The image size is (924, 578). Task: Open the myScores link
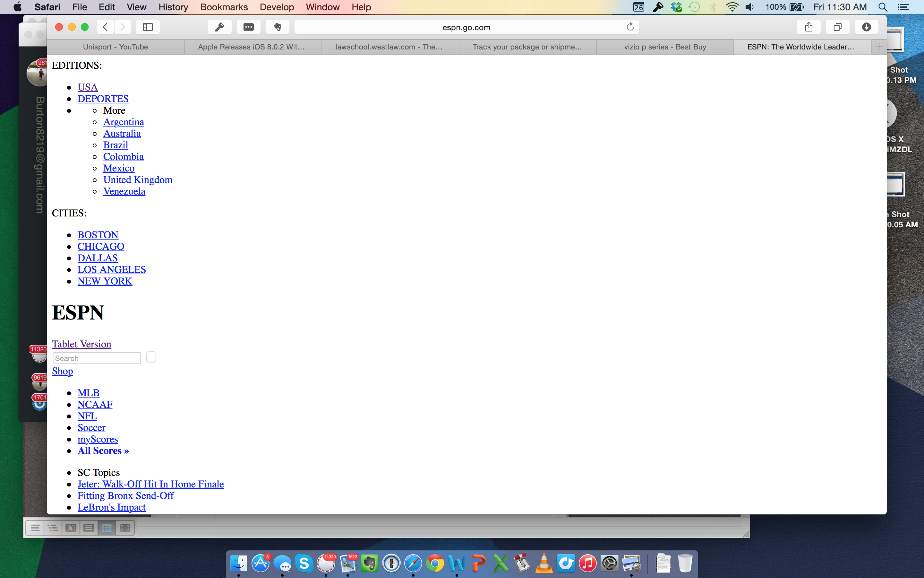click(x=98, y=439)
